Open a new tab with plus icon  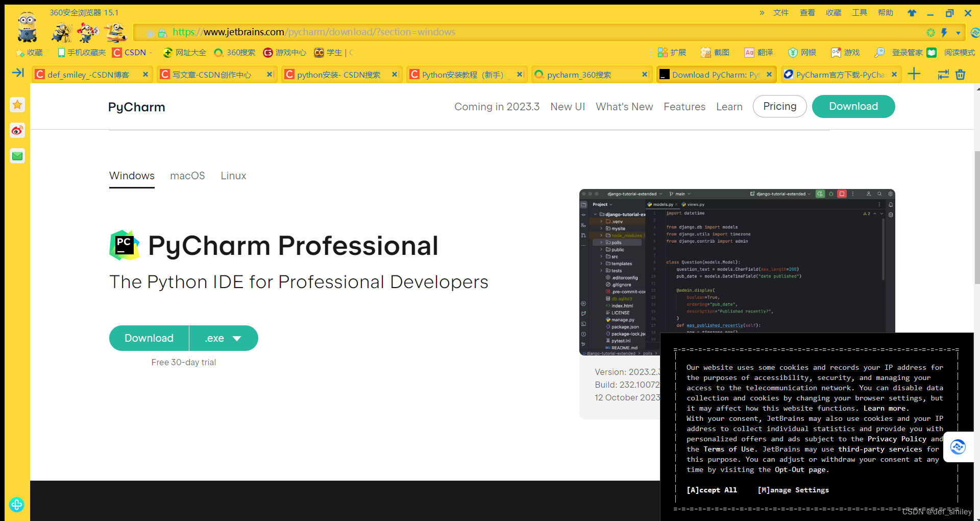pos(914,74)
